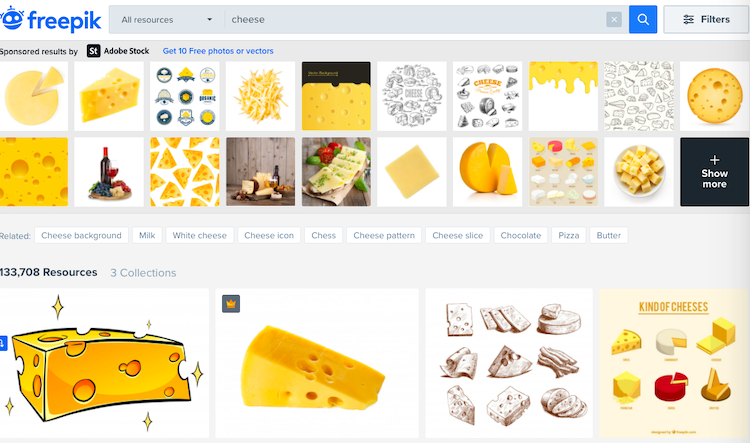Click the plus icon on Show more tile
Image resolution: width=750 pixels, height=443 pixels.
click(x=715, y=160)
